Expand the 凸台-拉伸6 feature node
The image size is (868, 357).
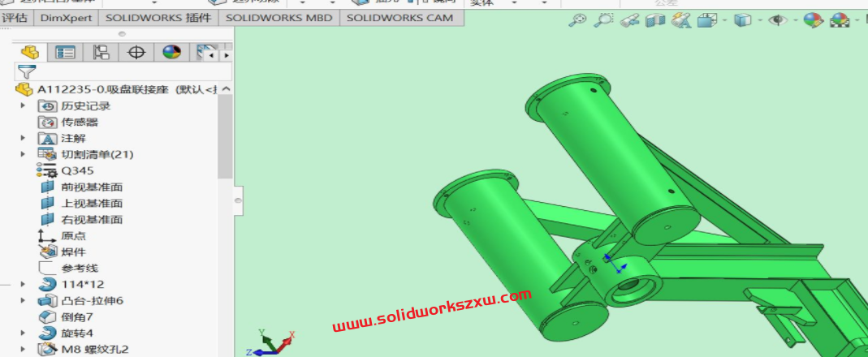tap(24, 300)
